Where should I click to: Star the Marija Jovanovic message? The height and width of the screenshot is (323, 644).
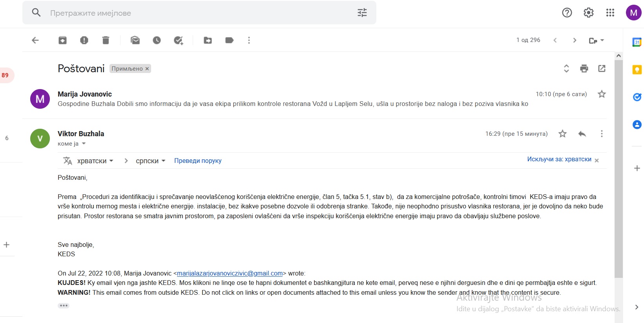click(602, 94)
